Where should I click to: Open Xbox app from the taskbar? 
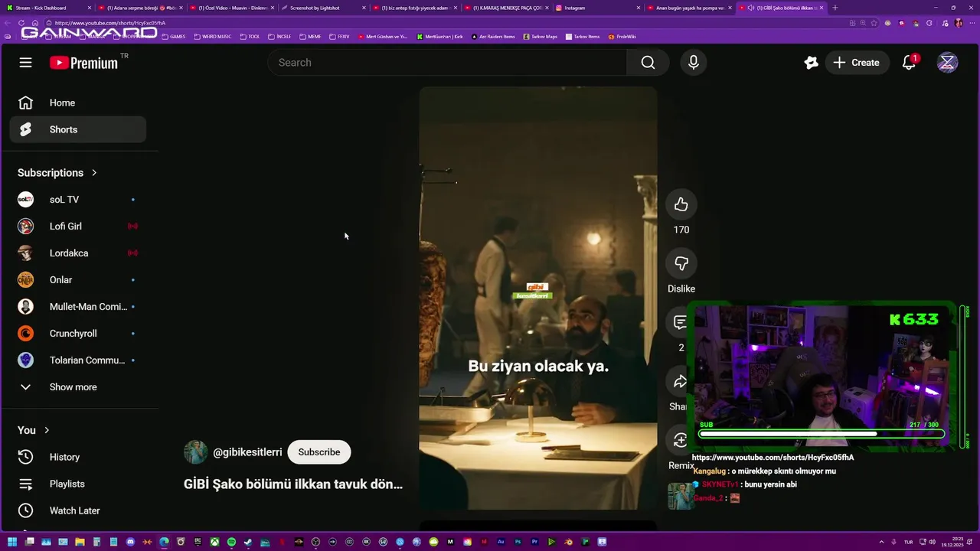pos(214,542)
